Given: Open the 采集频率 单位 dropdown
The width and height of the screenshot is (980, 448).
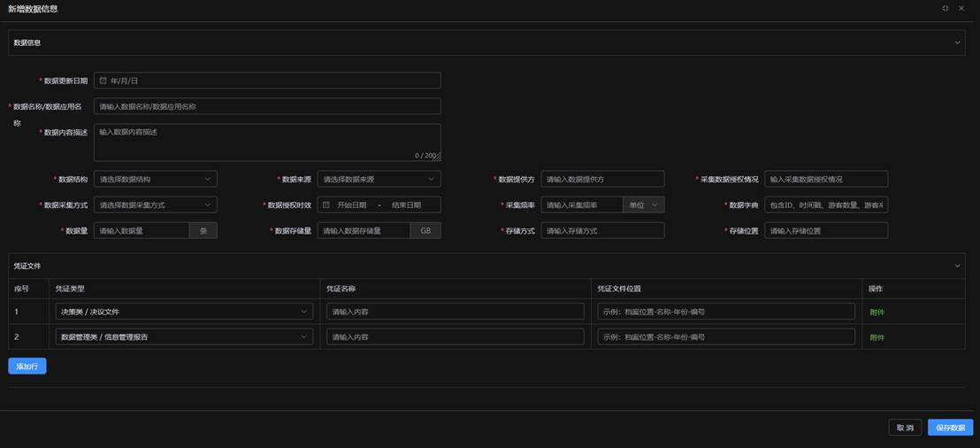Looking at the screenshot, I should tap(643, 205).
